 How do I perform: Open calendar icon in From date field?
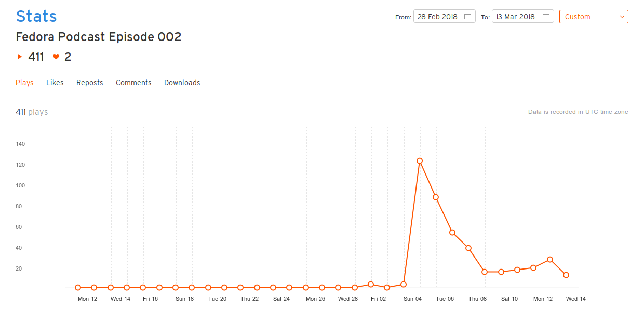click(x=467, y=17)
